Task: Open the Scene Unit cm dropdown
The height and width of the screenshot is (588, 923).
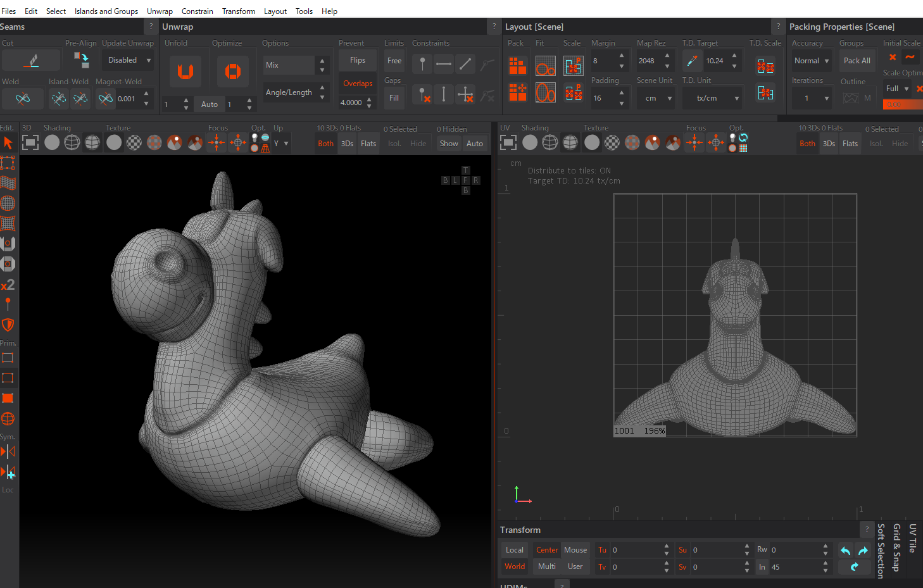Action: tap(656, 98)
